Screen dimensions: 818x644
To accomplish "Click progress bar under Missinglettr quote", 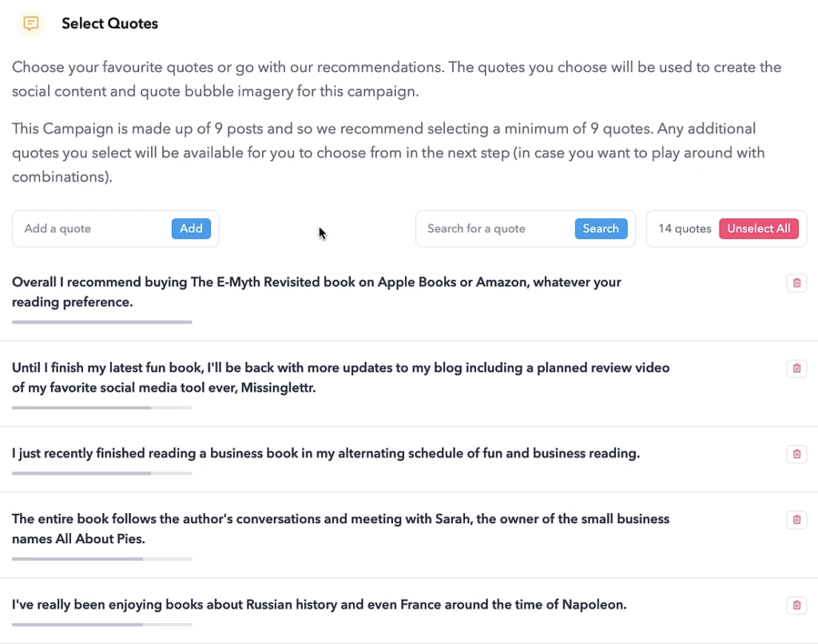I will tap(102, 407).
